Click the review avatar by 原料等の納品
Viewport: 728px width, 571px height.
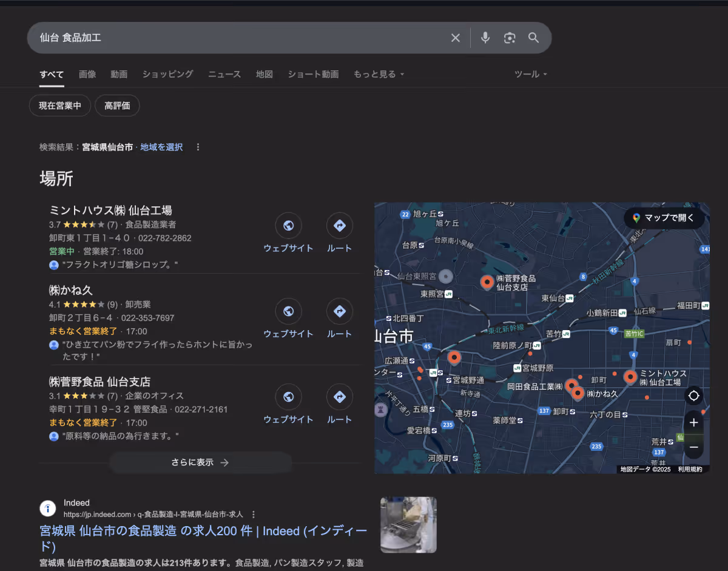[54, 436]
